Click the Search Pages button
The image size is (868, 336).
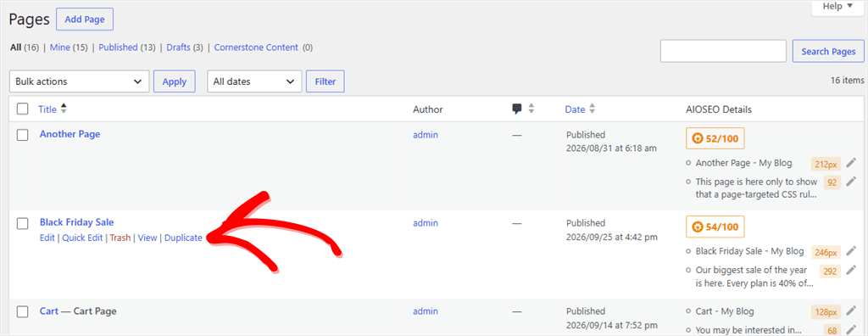click(829, 52)
